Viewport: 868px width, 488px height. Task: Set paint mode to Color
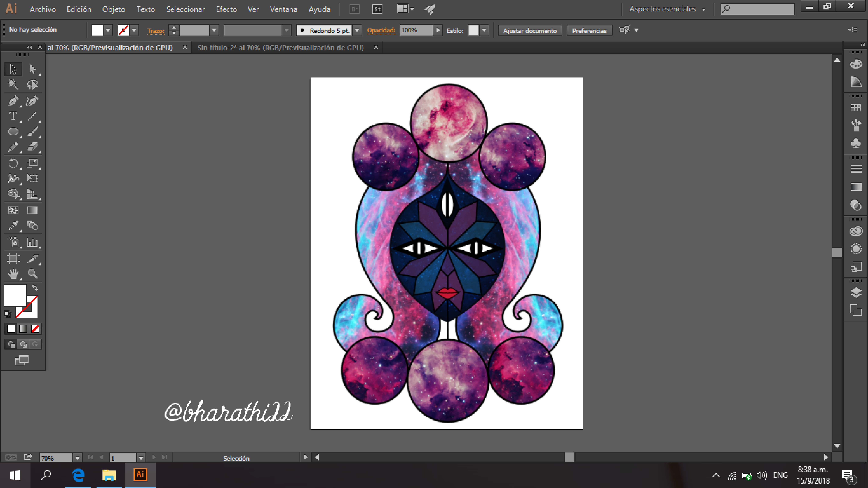(11, 329)
